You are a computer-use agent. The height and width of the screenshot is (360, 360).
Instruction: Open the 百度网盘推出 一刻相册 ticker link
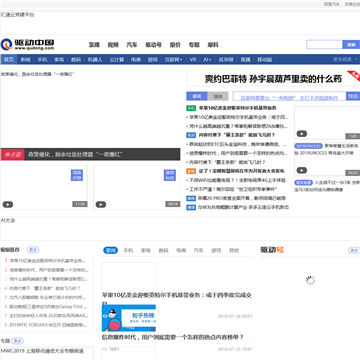click(289, 98)
